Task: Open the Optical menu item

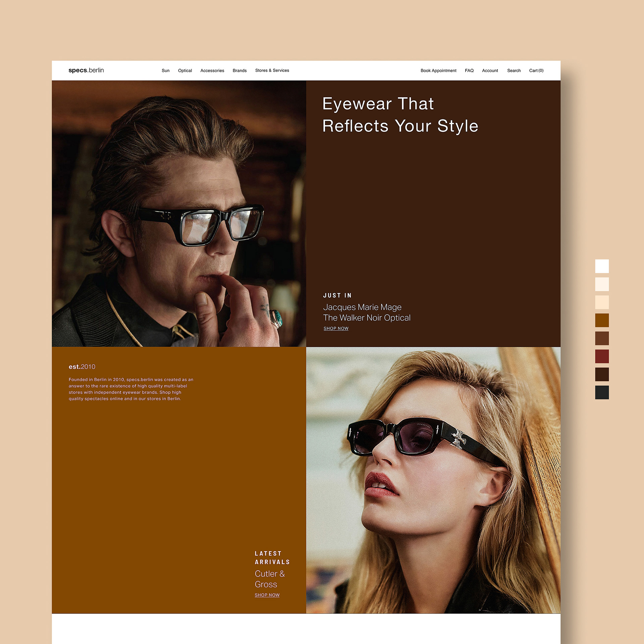Action: click(185, 71)
